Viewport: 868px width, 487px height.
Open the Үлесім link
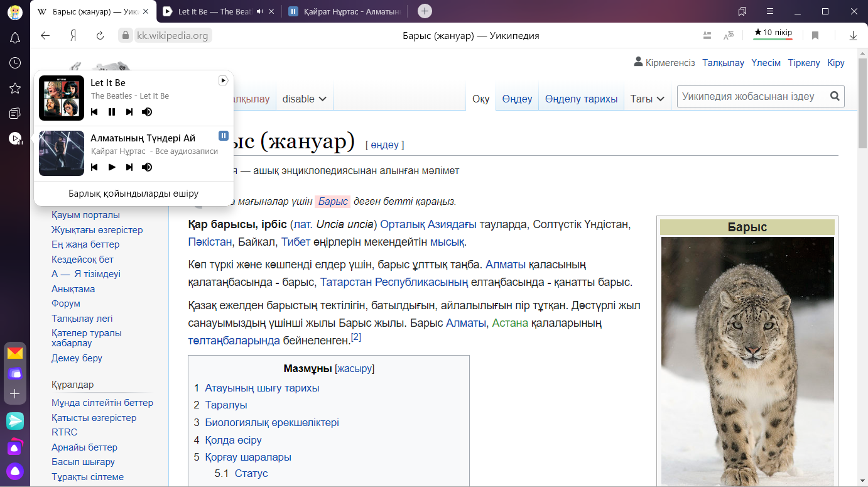pos(766,63)
